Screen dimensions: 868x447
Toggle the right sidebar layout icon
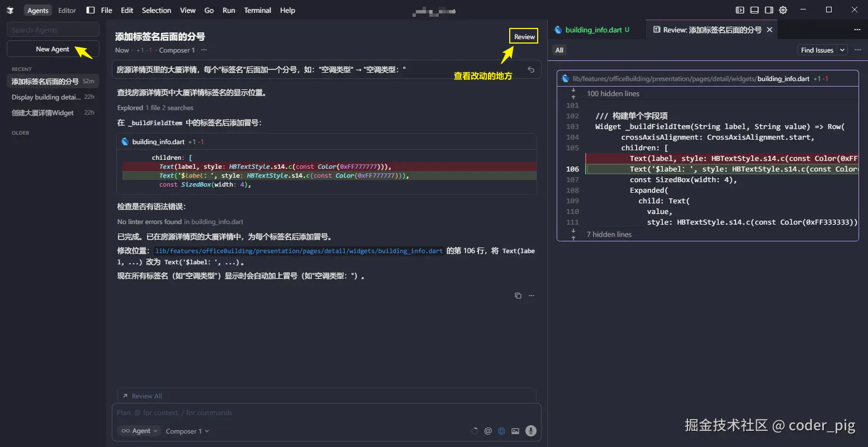pos(769,10)
